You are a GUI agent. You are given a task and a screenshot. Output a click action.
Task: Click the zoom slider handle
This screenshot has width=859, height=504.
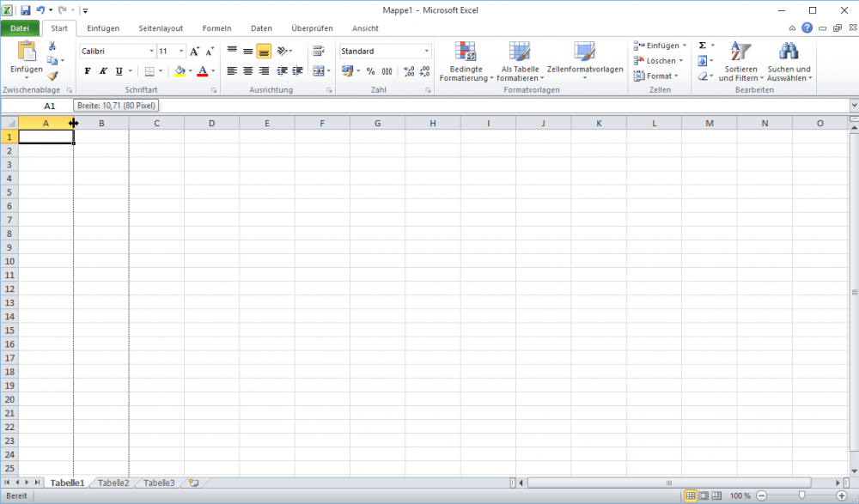801,495
